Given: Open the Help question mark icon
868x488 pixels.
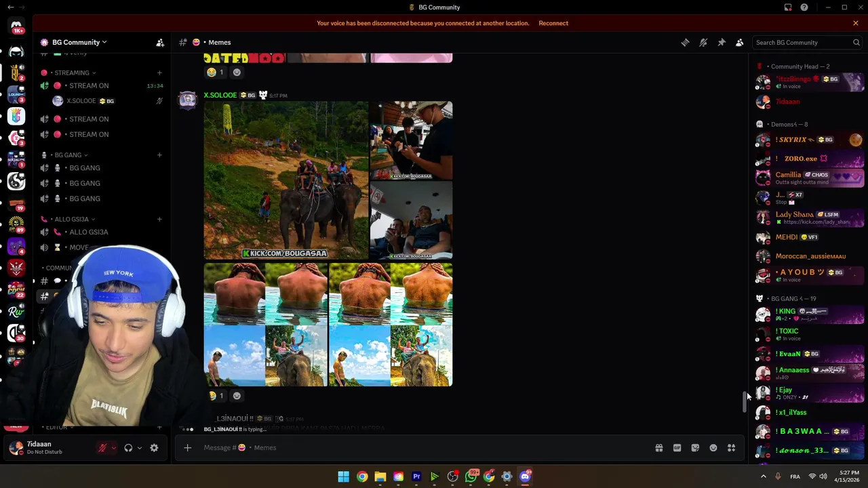Looking at the screenshot, I should (x=804, y=7).
